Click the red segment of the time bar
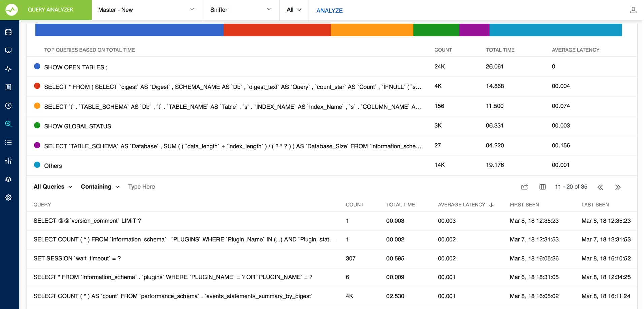 click(x=277, y=30)
